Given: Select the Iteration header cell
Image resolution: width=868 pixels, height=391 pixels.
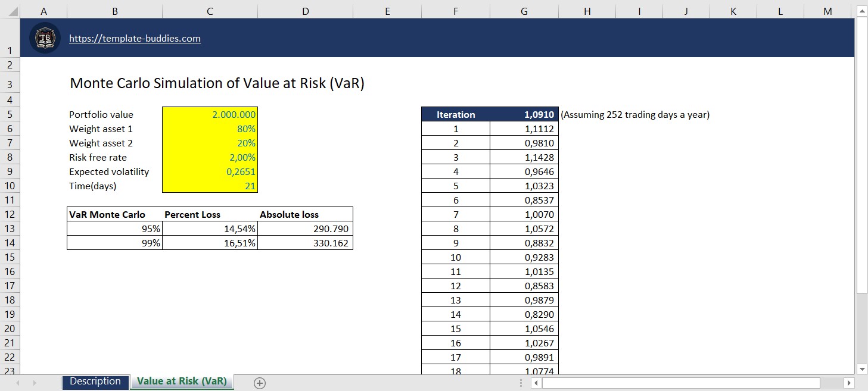Looking at the screenshot, I should pyautogui.click(x=456, y=114).
